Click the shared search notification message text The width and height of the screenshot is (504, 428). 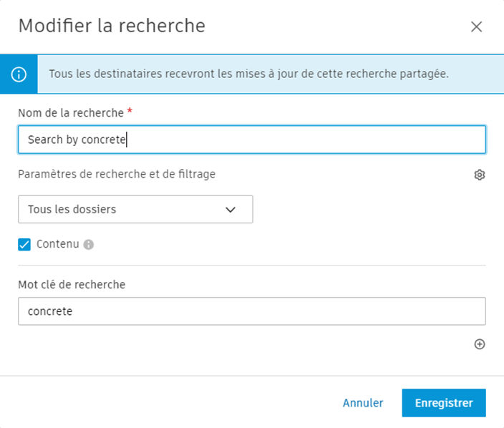tap(248, 74)
